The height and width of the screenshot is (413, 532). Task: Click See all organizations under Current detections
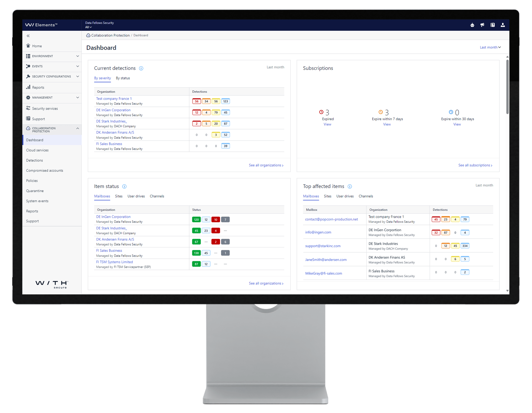point(266,165)
